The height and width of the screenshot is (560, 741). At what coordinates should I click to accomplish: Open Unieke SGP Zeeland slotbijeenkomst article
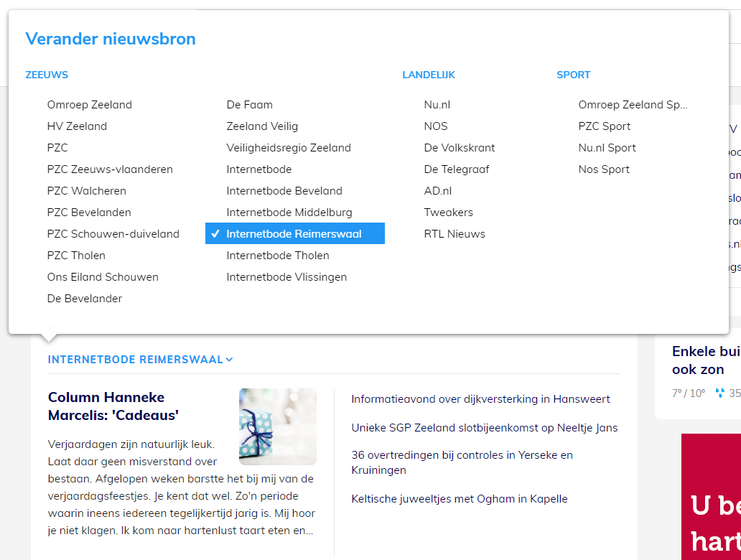click(485, 428)
